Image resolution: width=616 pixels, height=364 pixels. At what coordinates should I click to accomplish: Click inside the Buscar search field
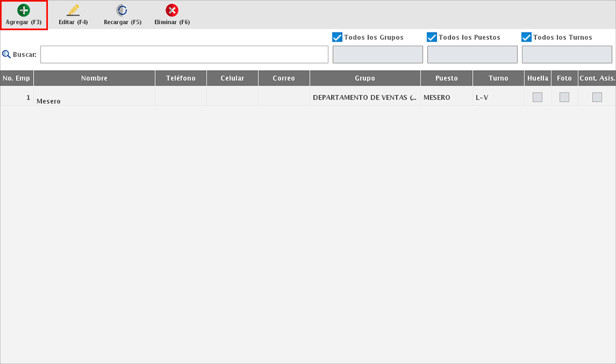tap(184, 55)
